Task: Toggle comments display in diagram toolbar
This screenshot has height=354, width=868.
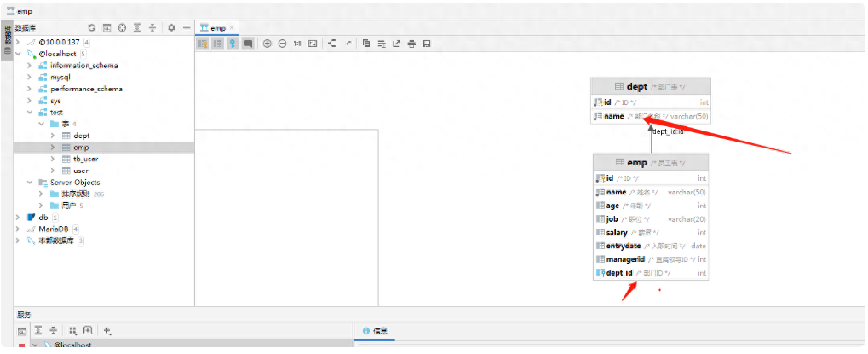Action: (248, 44)
